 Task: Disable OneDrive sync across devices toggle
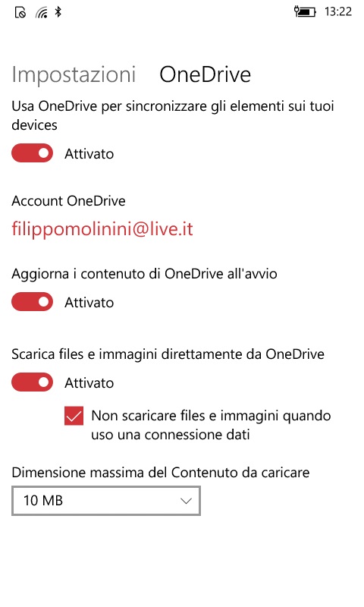pyautogui.click(x=32, y=153)
